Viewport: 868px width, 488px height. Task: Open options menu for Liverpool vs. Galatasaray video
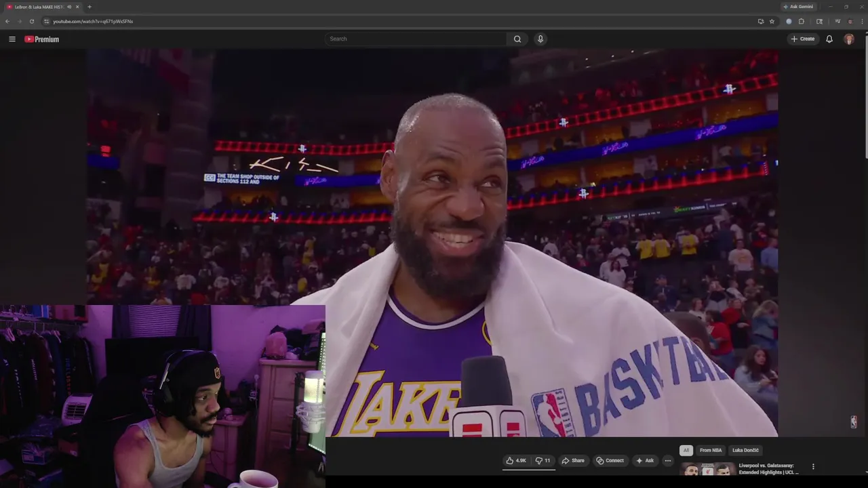tap(813, 466)
